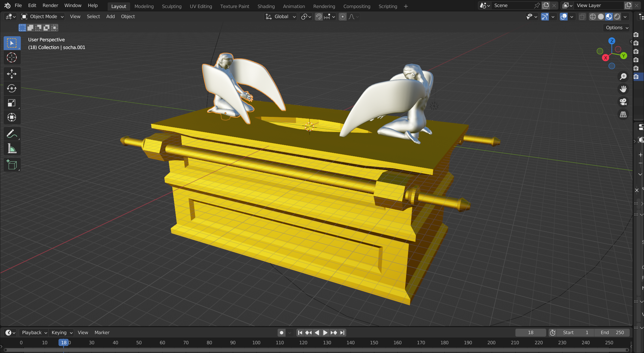Click the pan view hand icon
644x353 pixels.
(x=623, y=89)
